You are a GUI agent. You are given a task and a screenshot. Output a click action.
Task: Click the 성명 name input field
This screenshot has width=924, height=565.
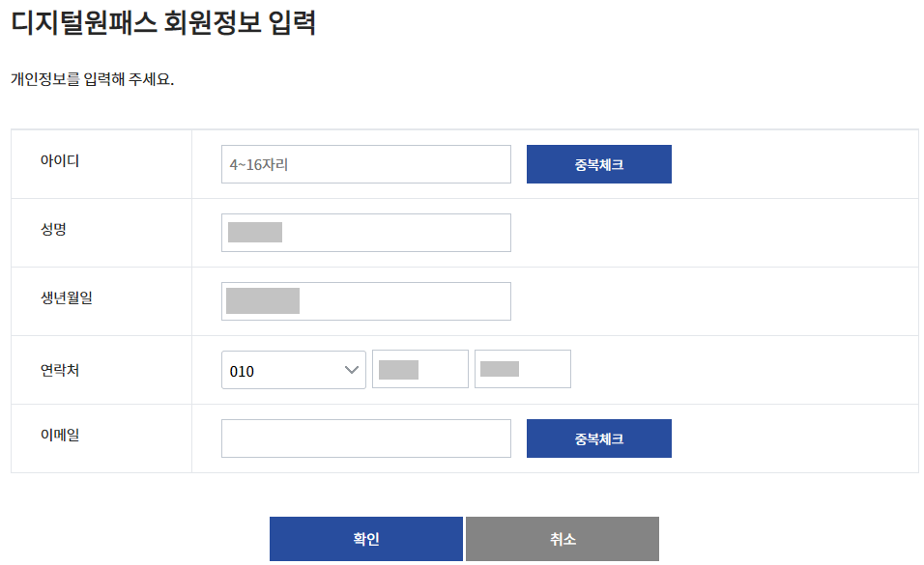[365, 233]
